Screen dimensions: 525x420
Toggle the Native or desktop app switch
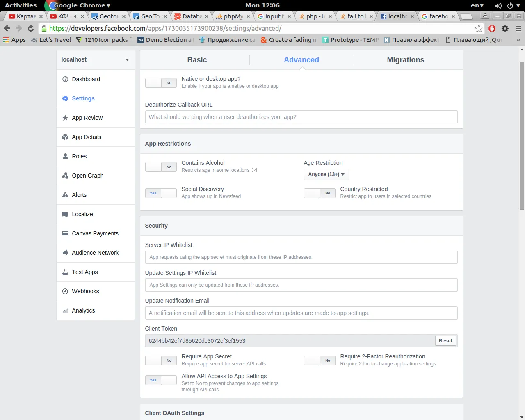[x=161, y=83]
